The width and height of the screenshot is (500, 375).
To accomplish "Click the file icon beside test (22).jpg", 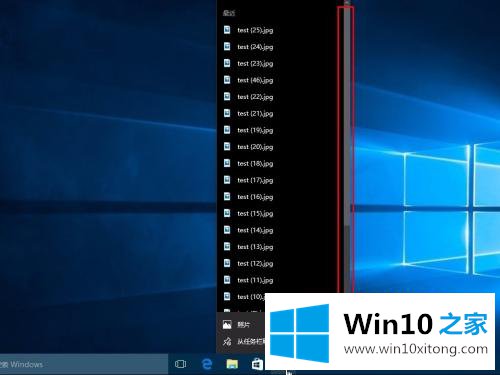I will (227, 96).
